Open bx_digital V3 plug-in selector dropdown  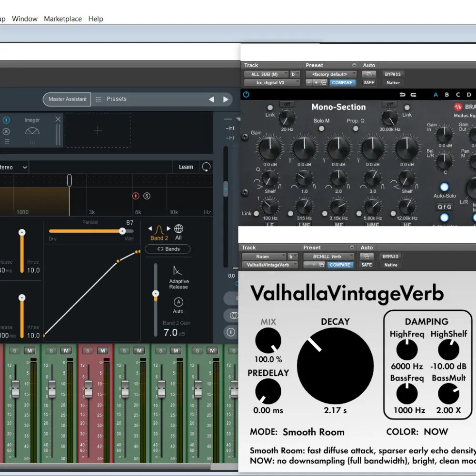[272, 82]
